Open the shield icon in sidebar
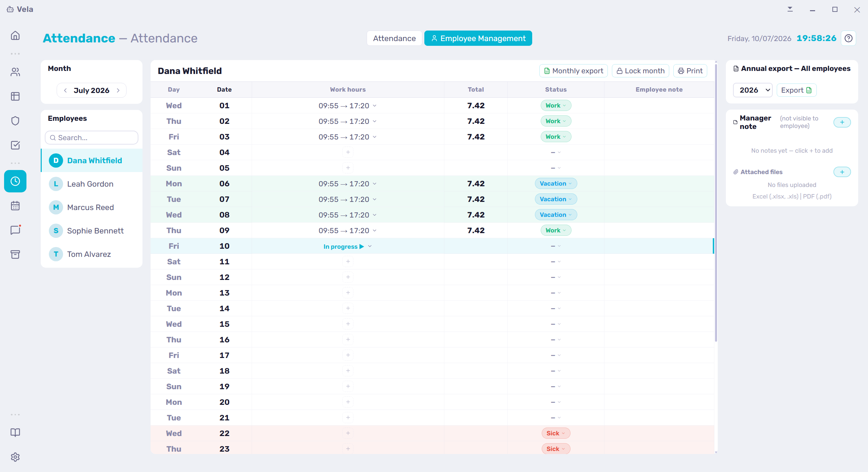This screenshot has height=472, width=868. pyautogui.click(x=15, y=121)
